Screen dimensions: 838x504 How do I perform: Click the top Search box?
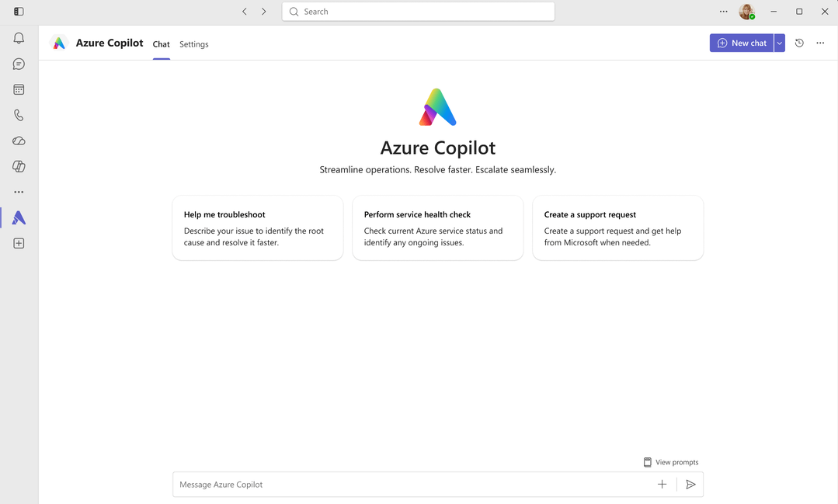[418, 11]
